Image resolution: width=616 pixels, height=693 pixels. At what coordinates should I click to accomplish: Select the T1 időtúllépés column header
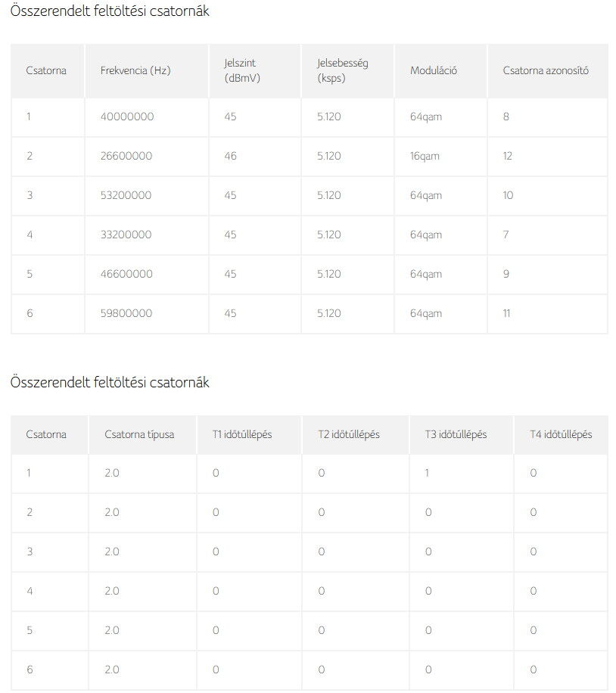coord(242,434)
